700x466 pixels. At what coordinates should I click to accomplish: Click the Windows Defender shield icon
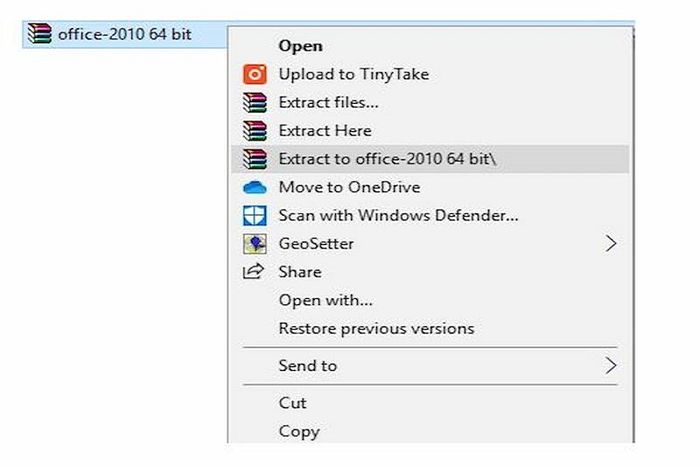point(254,216)
